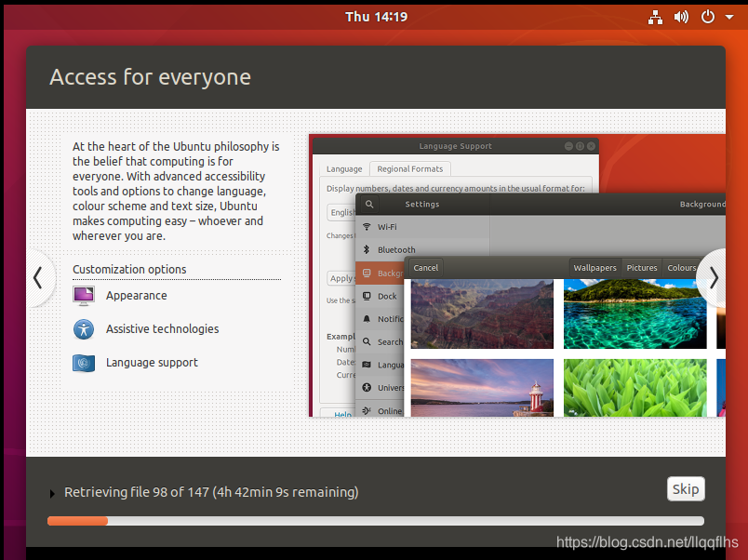Screen dimensions: 748x560
Task: Click the Customization options heading
Action: point(129,270)
